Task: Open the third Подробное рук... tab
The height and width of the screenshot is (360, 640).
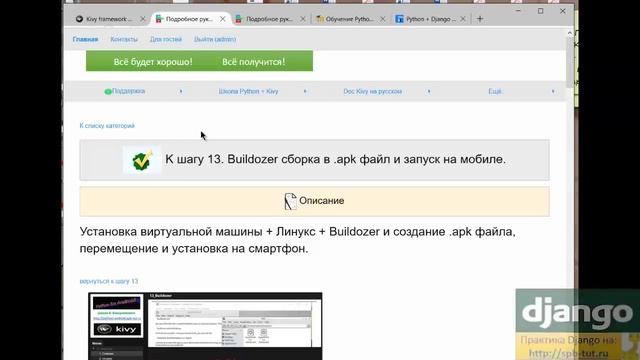Action: [269, 19]
